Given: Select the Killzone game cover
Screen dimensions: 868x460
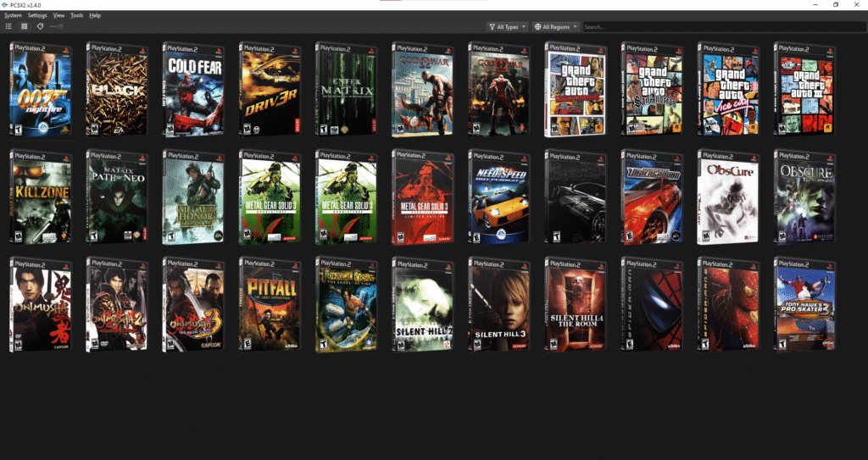Looking at the screenshot, I should [41, 197].
